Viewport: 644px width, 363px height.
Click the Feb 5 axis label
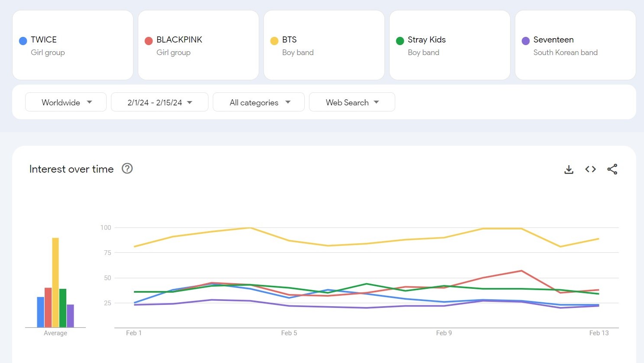[289, 333]
